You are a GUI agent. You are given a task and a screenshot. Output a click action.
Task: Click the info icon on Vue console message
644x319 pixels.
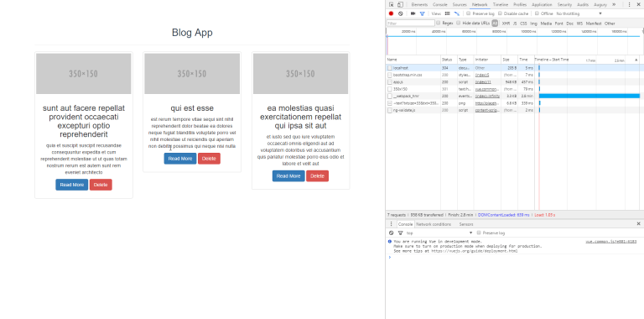click(390, 241)
